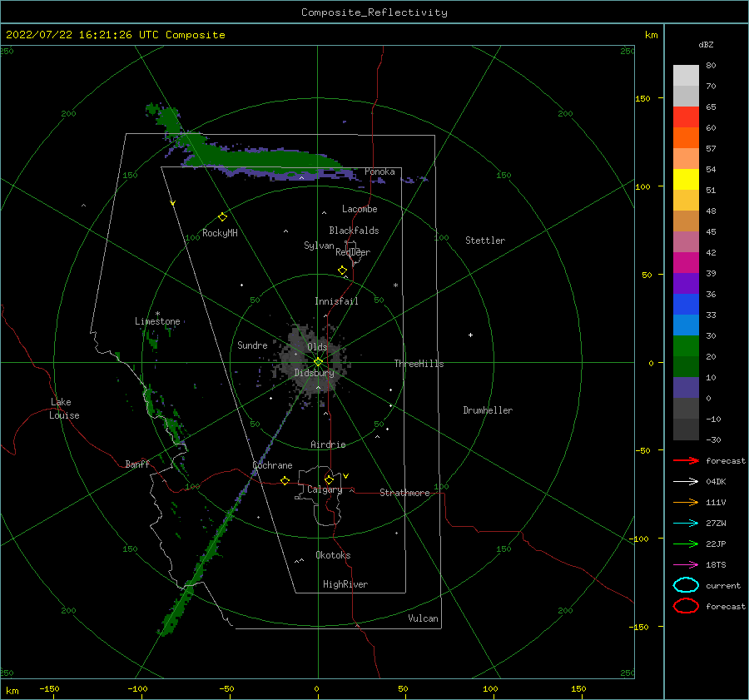The height and width of the screenshot is (700, 749).
Task: Click the asterisk marker above Limestone
Action: (x=157, y=314)
